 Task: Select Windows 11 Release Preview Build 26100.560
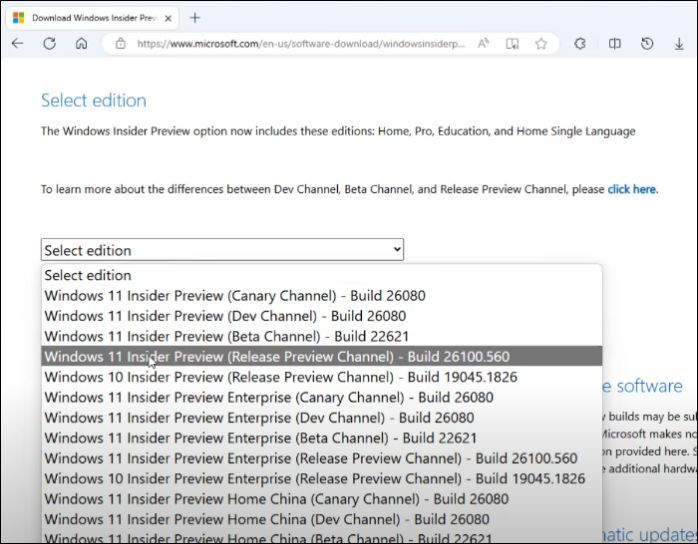click(277, 357)
